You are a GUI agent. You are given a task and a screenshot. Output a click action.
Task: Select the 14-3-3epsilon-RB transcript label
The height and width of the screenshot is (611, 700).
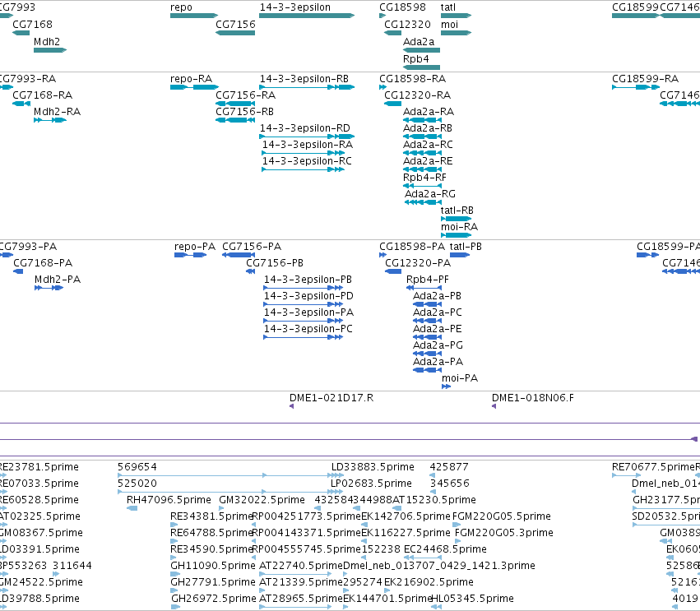click(304, 79)
